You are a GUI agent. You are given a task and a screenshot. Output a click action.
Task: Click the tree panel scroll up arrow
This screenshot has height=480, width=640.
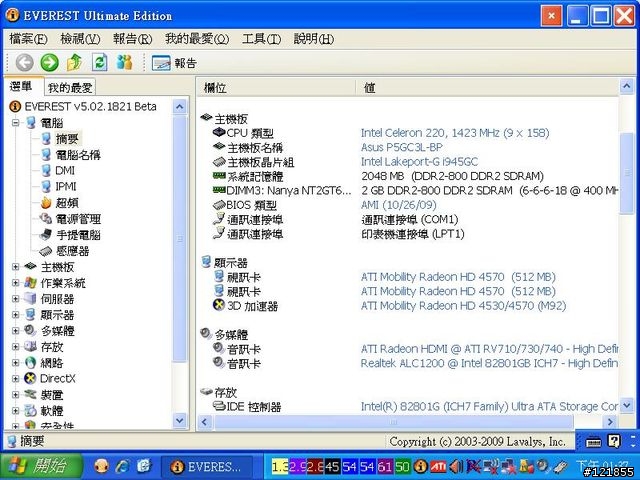(x=180, y=107)
